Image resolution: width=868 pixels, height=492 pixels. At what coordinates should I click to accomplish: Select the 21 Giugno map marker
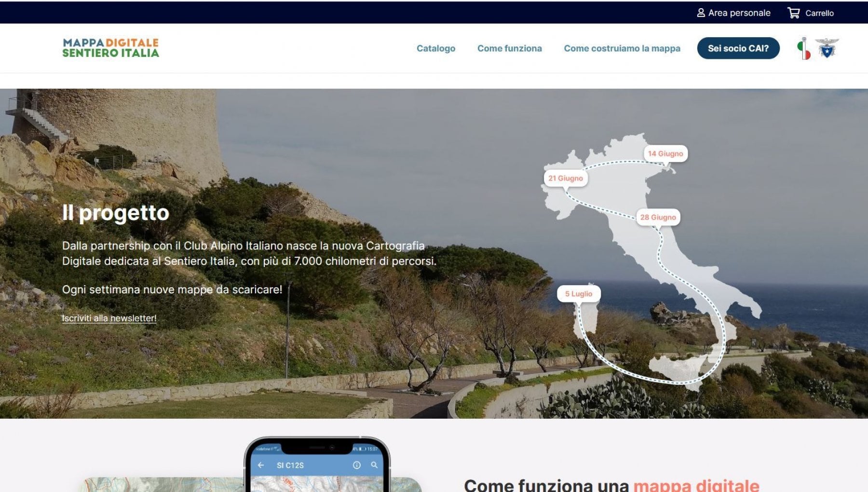(566, 178)
